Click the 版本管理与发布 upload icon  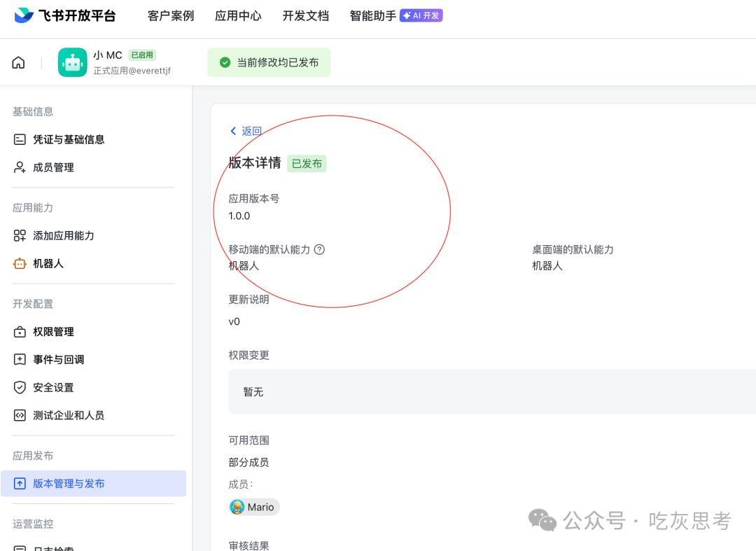pyautogui.click(x=20, y=484)
